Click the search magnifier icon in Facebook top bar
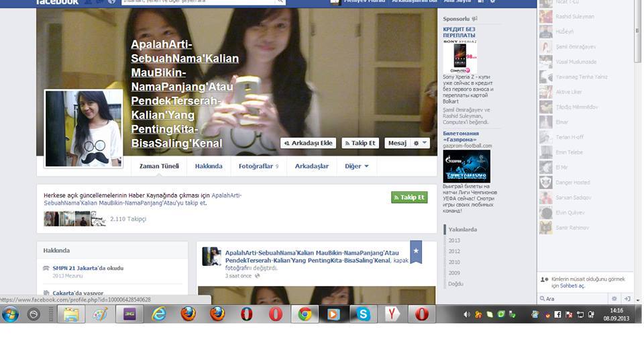644x362 pixels. (280, 1)
